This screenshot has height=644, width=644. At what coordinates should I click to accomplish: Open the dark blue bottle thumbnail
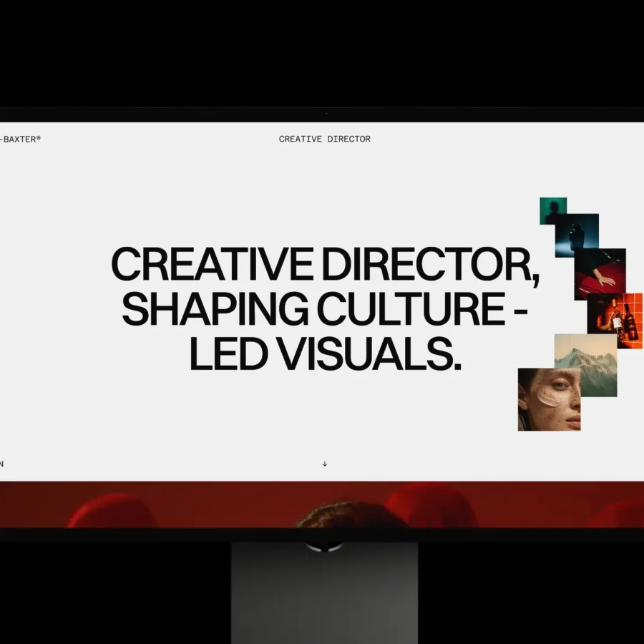coord(577,235)
